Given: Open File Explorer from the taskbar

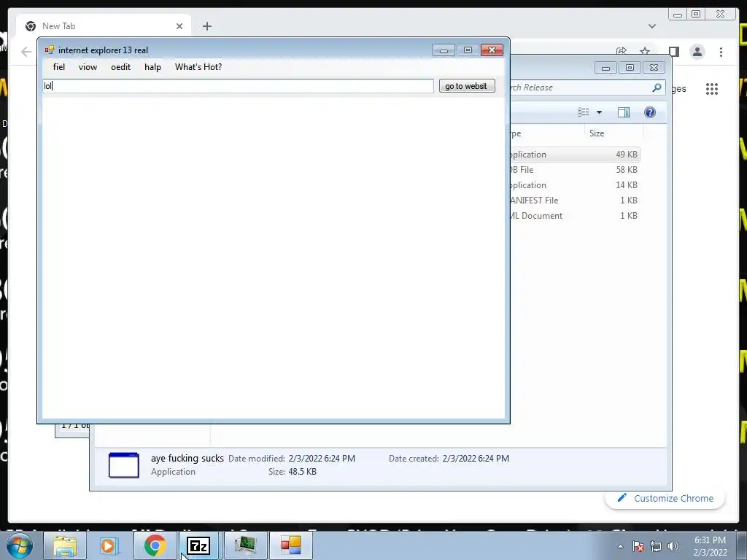Looking at the screenshot, I should [x=65, y=545].
